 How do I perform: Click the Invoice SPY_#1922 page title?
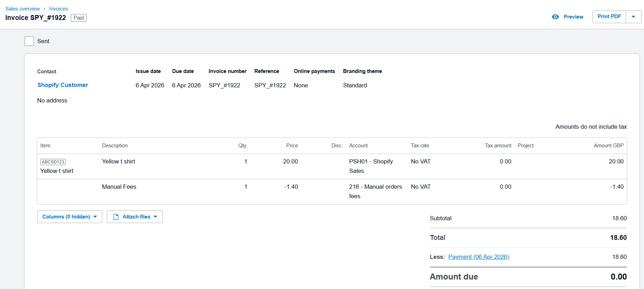[35, 18]
